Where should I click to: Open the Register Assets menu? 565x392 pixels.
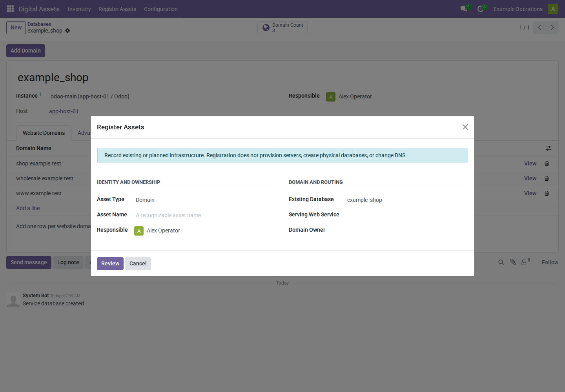point(117,9)
